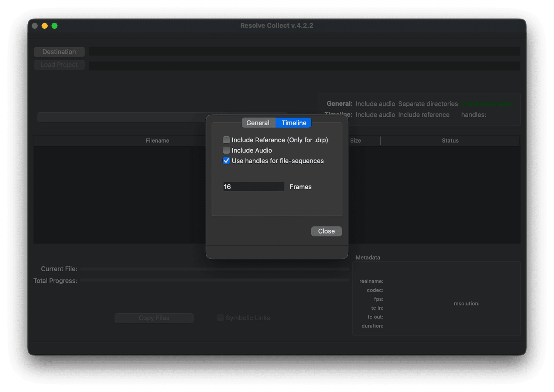Click the 'reelname:' metadata label

[x=371, y=282]
